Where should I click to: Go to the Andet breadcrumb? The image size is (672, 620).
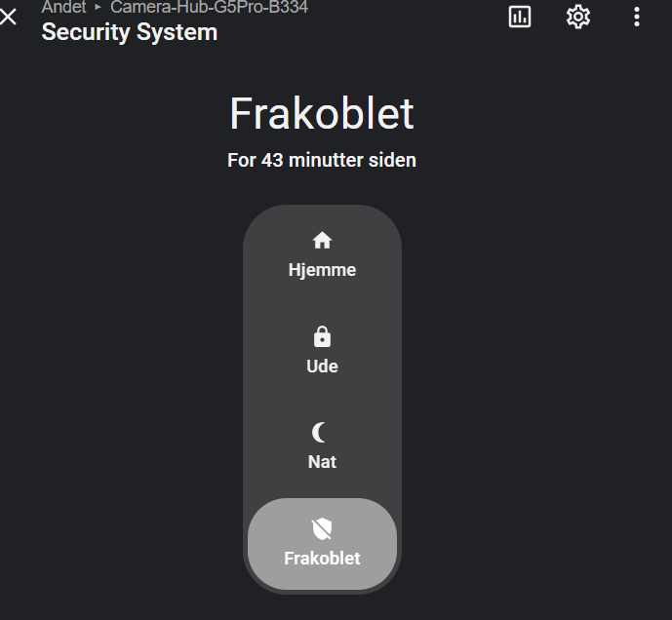click(64, 7)
